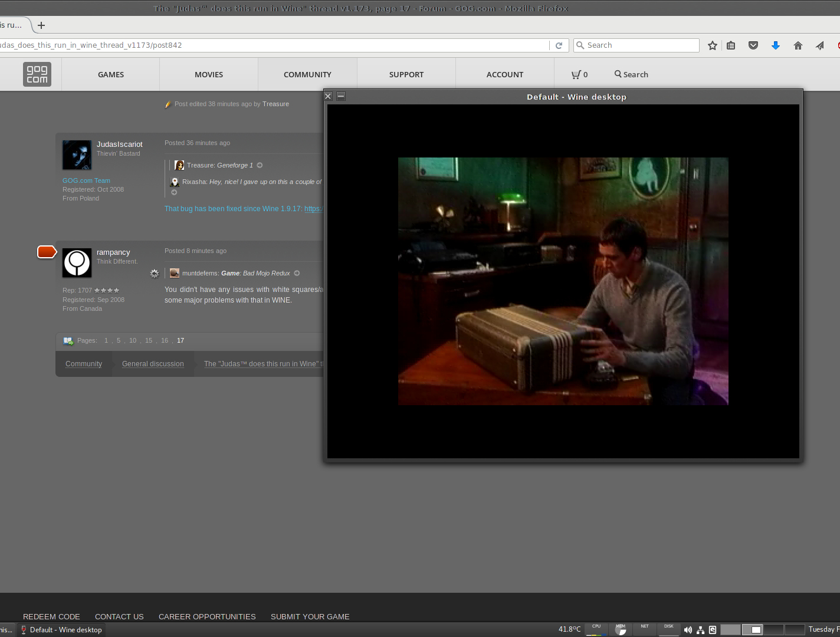The width and height of the screenshot is (840, 637).
Task: Click Treasure's small quote avatar
Action: (179, 165)
